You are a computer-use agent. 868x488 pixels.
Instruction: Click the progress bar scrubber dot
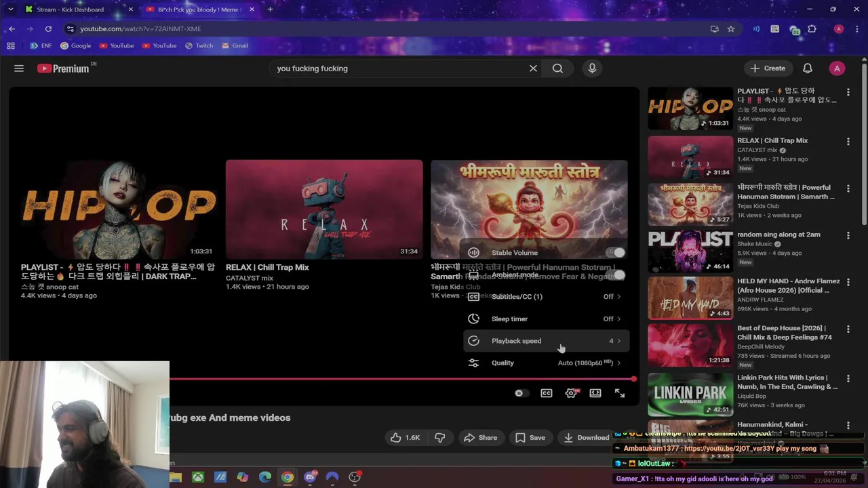[x=633, y=380]
